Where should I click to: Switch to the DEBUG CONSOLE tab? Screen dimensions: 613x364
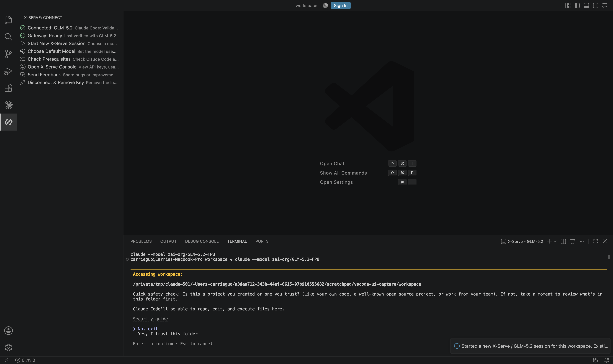point(202,241)
